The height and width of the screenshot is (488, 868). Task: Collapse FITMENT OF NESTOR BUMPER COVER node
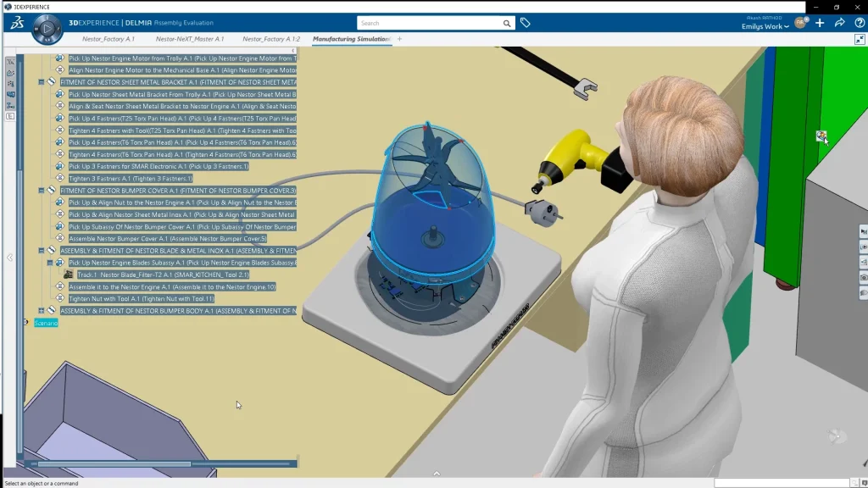(42, 191)
